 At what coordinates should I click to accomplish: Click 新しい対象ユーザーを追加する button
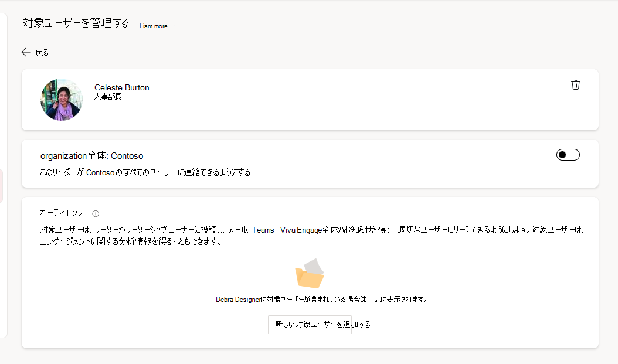click(x=310, y=324)
